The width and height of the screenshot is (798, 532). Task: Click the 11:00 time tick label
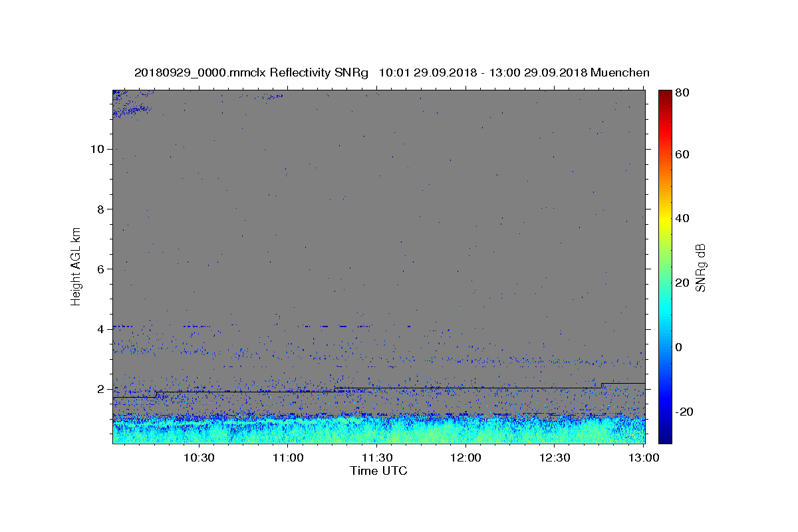(x=287, y=458)
